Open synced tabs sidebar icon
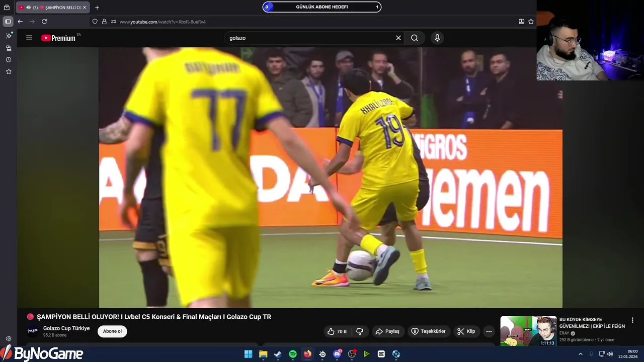This screenshot has width=644, height=362. (x=9, y=48)
